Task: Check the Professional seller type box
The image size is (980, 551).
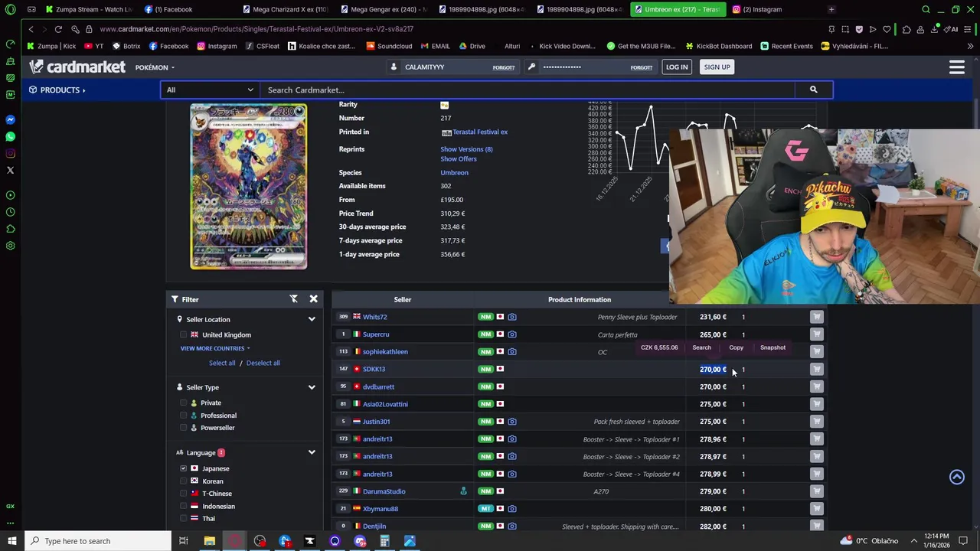Action: (x=183, y=416)
